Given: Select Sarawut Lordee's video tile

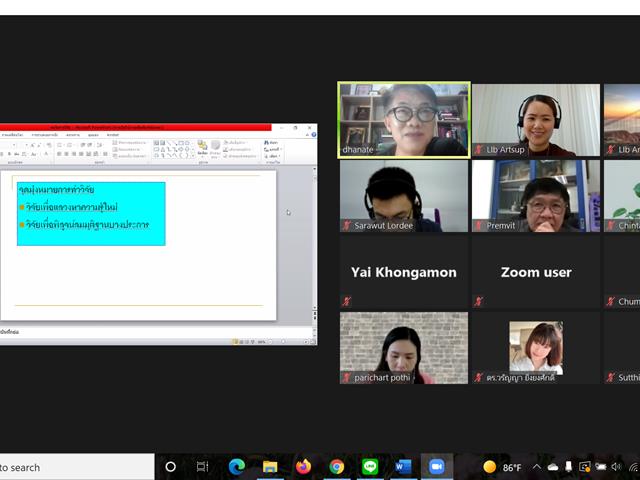Looking at the screenshot, I should (404, 196).
